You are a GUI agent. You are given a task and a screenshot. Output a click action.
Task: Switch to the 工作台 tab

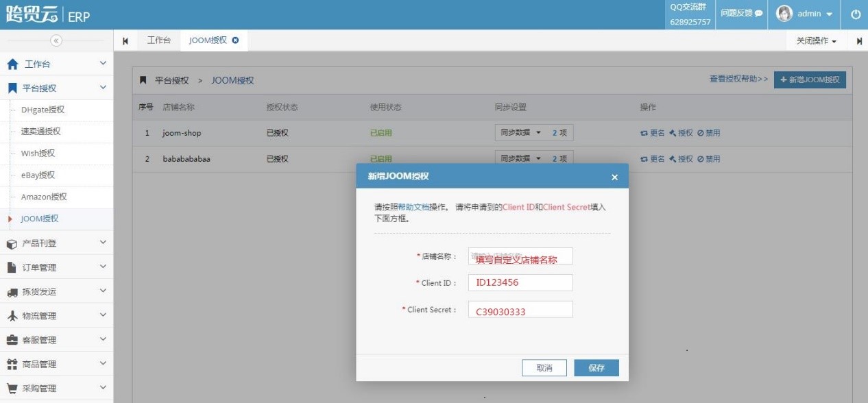(x=158, y=40)
